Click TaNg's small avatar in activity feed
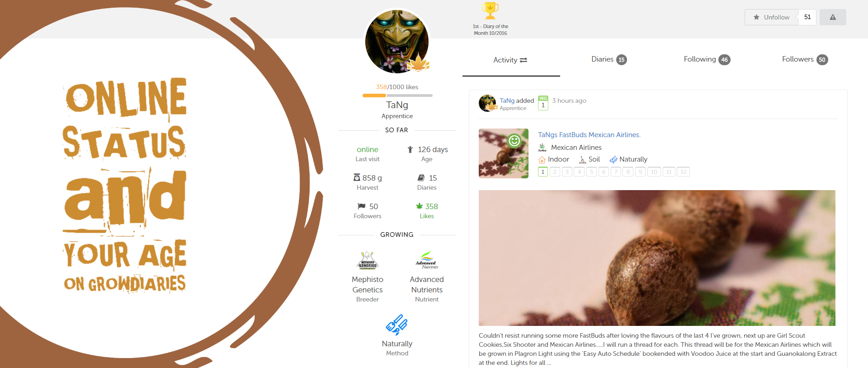This screenshot has width=868, height=368. point(488,103)
